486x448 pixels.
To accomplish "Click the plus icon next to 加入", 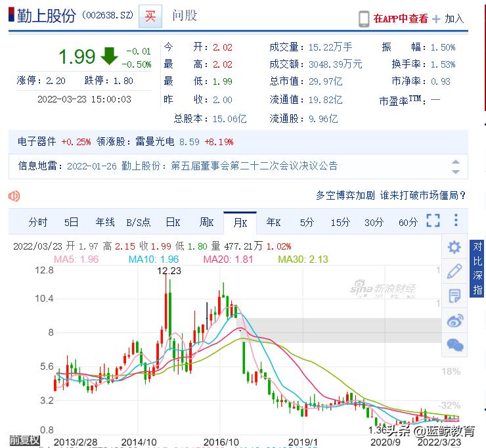I will [436, 19].
